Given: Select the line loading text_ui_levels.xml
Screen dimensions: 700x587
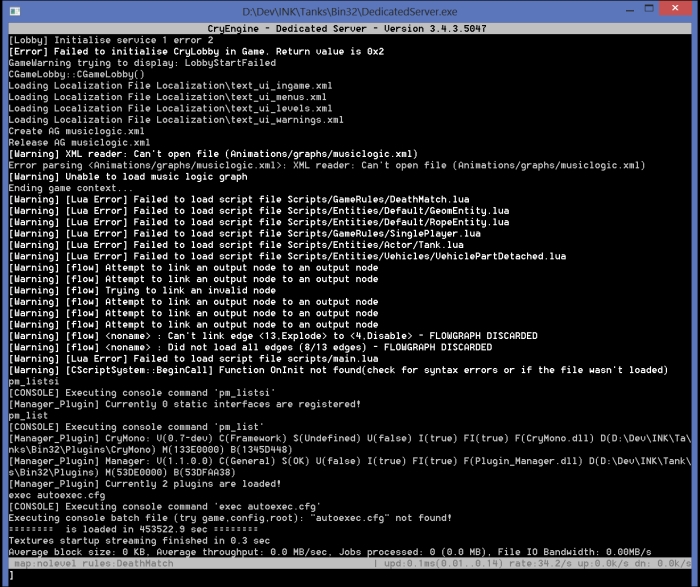Looking at the screenshot, I should (x=170, y=108).
